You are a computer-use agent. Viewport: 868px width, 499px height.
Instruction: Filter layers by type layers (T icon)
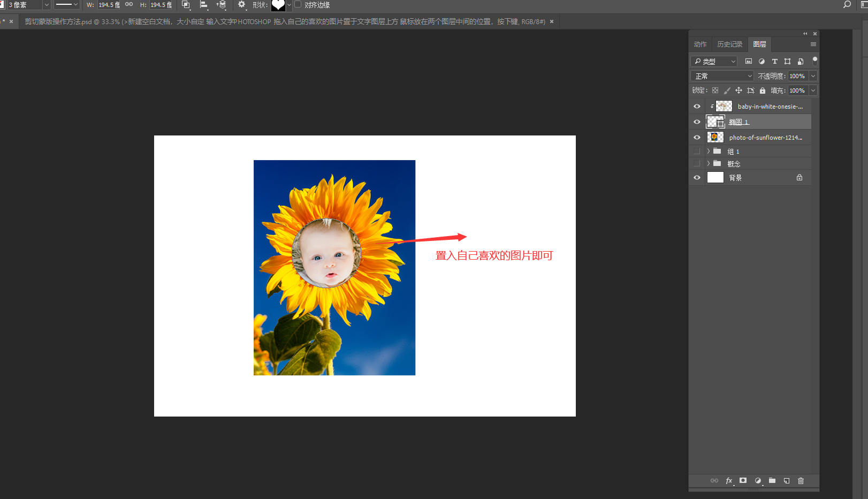pos(774,62)
